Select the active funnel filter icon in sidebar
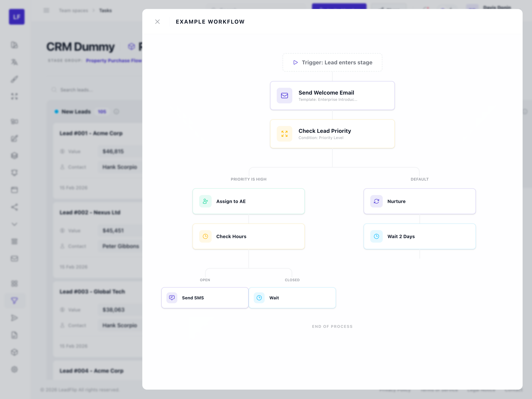 [x=14, y=301]
